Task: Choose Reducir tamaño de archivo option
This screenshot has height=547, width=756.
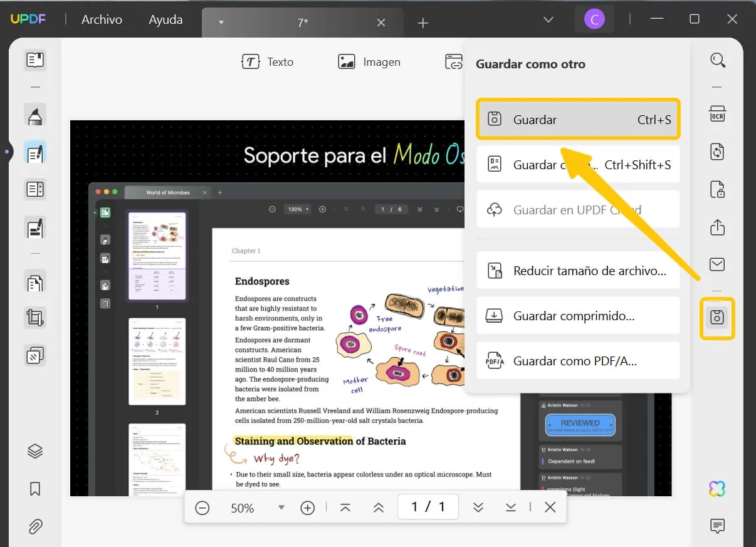Action: click(x=578, y=271)
